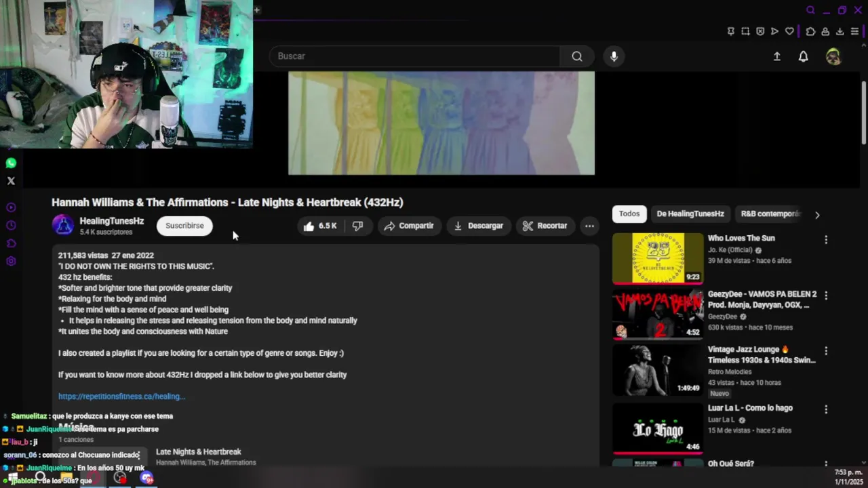
Task: Expand chips with the right arrow
Action: 817,214
